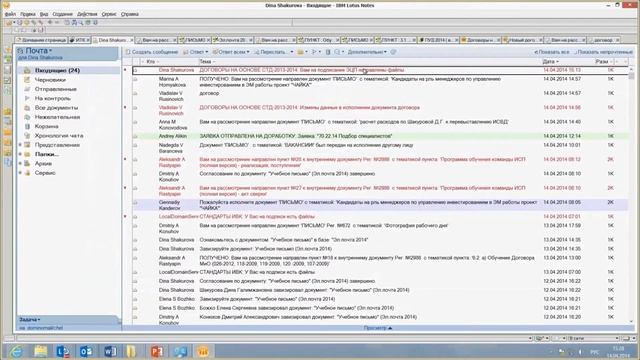Click the help icon after Дополнительно

(393, 52)
